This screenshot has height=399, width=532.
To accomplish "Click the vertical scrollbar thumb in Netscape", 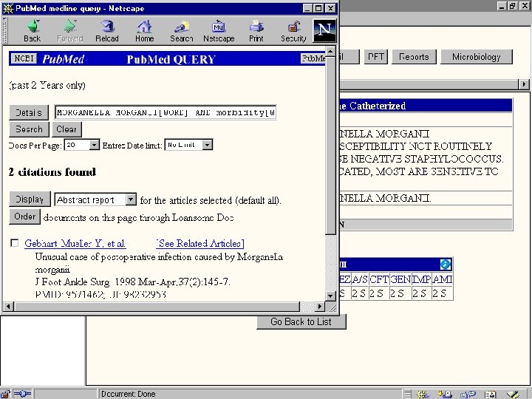I will click(330, 146).
